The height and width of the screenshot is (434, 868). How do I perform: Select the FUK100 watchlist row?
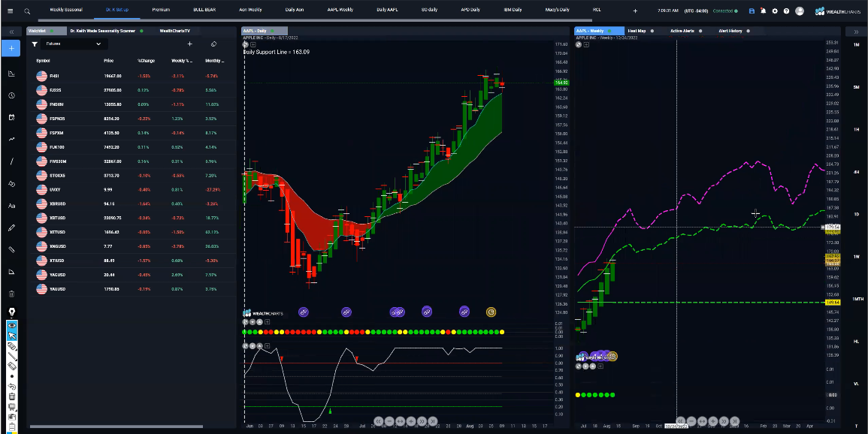click(x=132, y=147)
